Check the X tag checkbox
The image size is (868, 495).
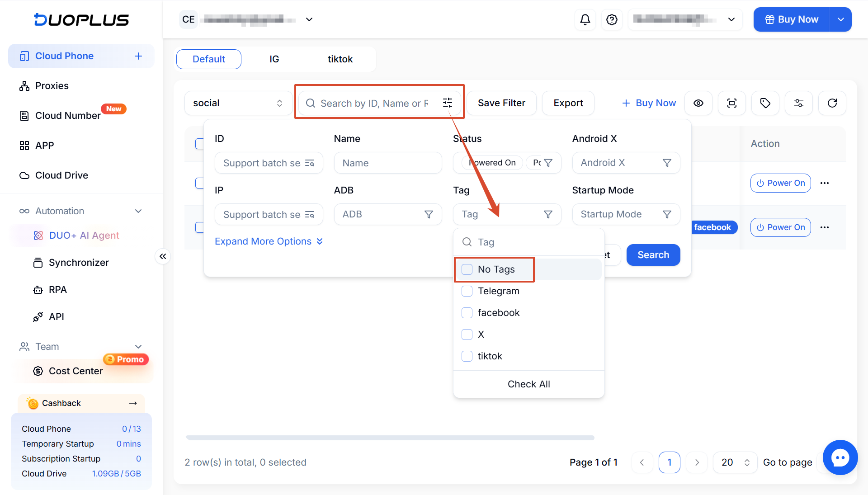(x=467, y=335)
